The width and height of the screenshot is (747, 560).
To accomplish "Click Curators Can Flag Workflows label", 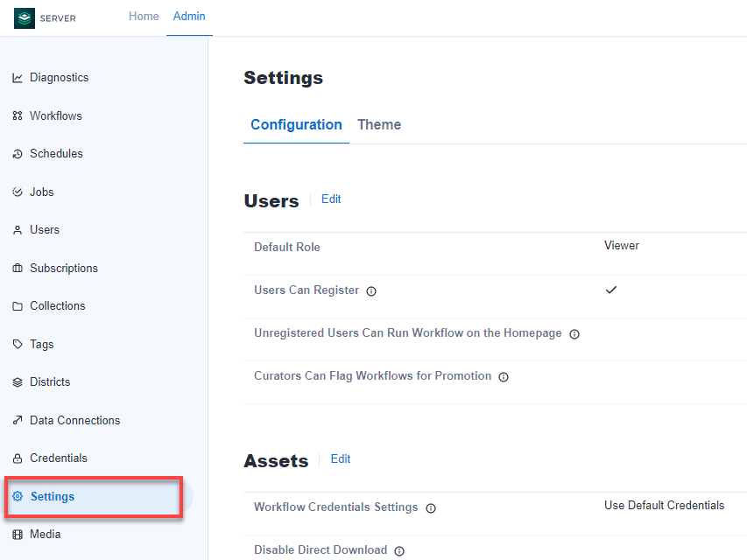I will click(372, 375).
